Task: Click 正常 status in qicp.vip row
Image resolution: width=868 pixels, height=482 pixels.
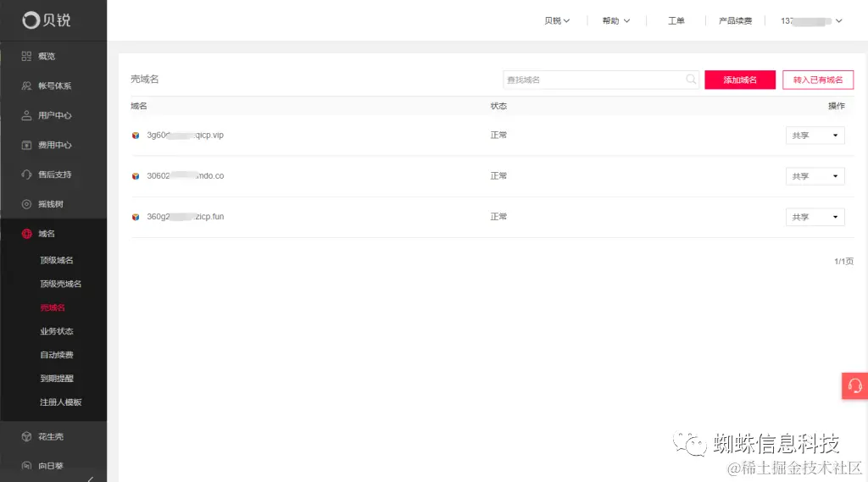Action: tap(498, 135)
